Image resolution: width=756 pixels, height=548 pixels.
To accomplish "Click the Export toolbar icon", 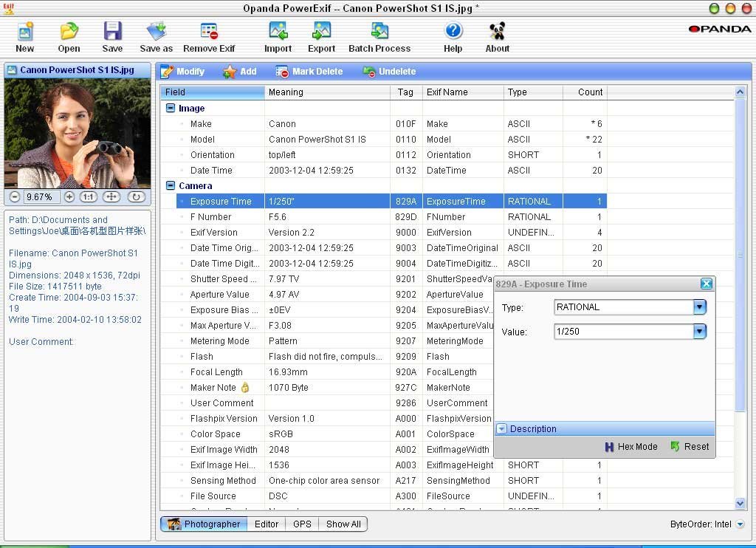I will click(x=321, y=32).
